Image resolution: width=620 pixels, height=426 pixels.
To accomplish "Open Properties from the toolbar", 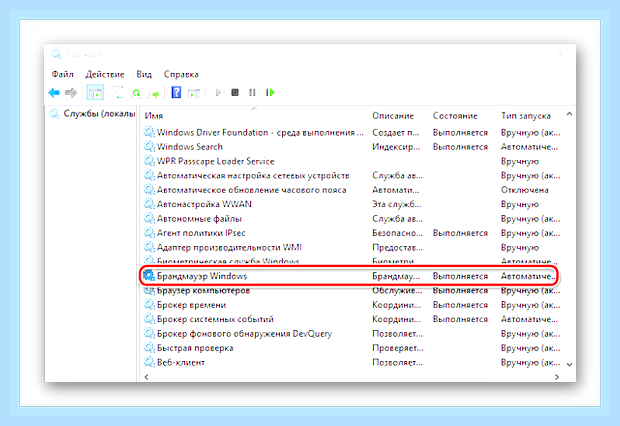I will point(117,93).
